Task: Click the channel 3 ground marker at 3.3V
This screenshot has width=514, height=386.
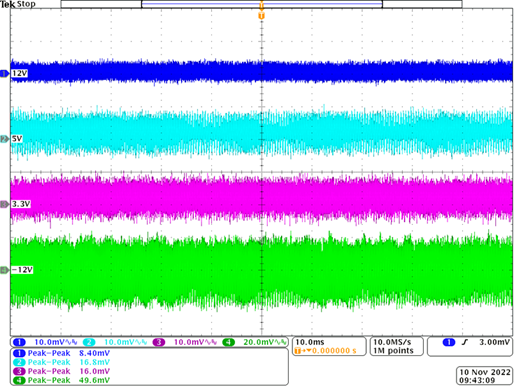Action: pos(4,204)
